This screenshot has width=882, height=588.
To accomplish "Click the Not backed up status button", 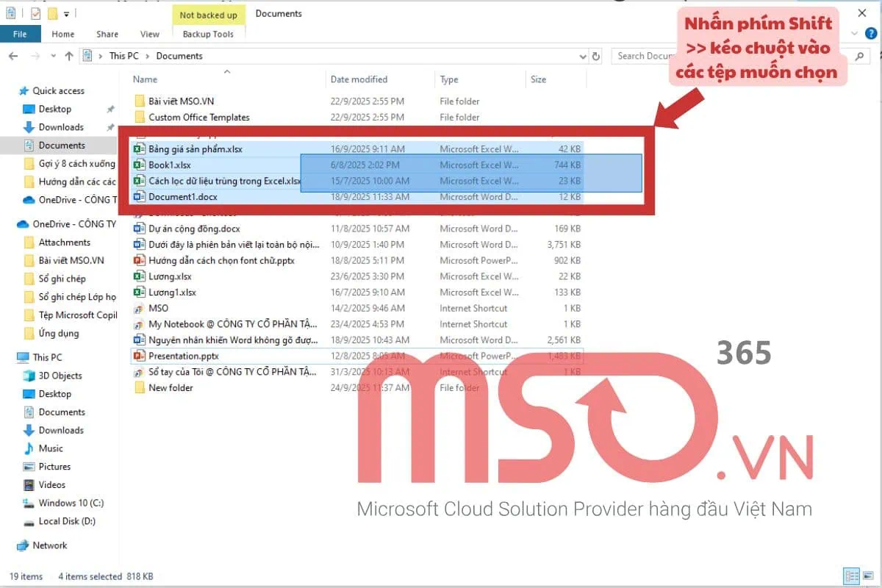I will click(208, 15).
